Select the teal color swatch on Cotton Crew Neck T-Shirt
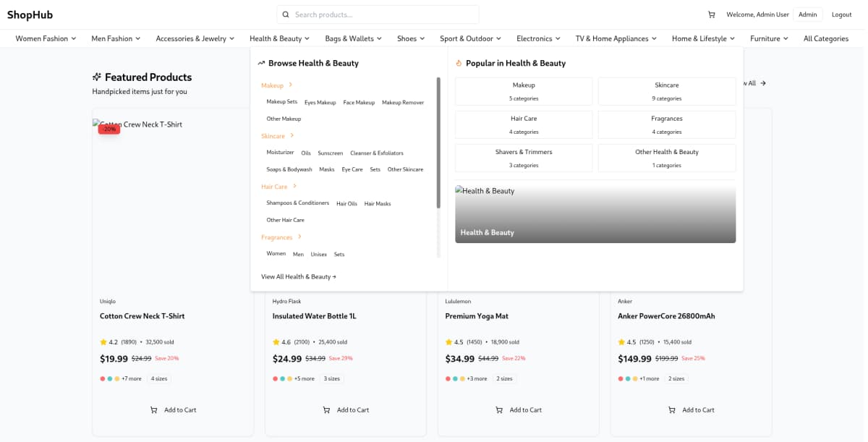868x442 pixels. point(109,378)
